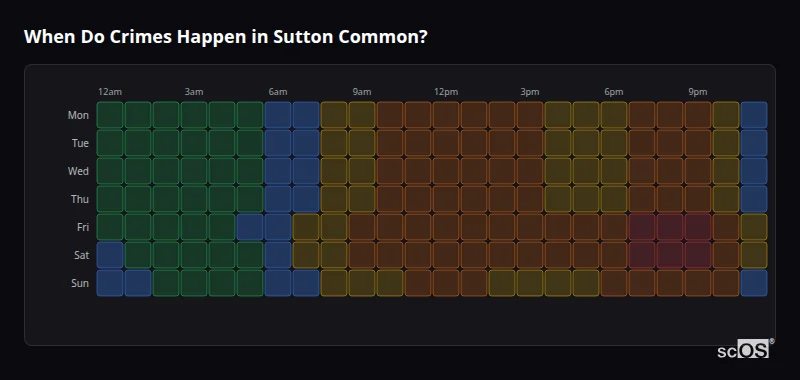The image size is (800, 380).
Task: Click the Friday 12pm orange cell
Action: click(446, 226)
